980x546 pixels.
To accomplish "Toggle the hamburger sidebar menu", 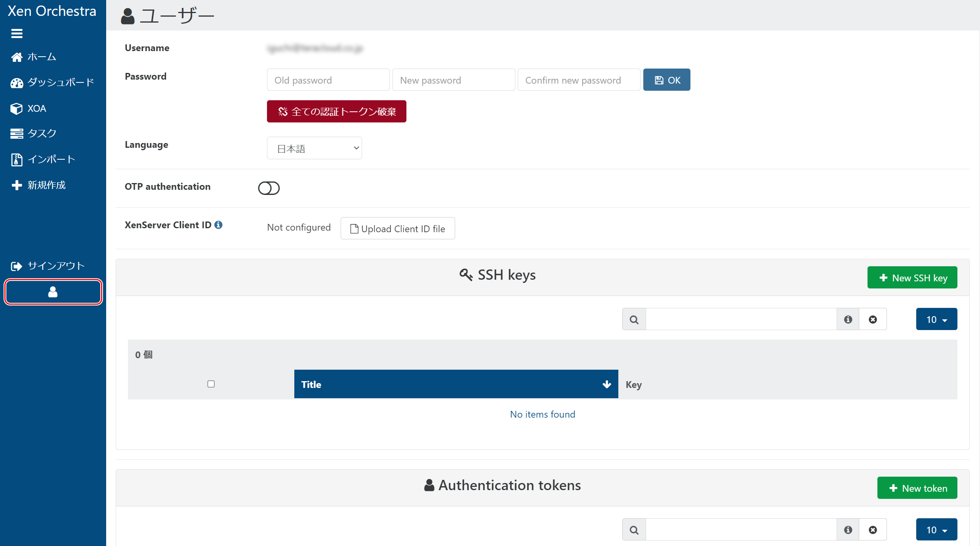I will coord(17,34).
